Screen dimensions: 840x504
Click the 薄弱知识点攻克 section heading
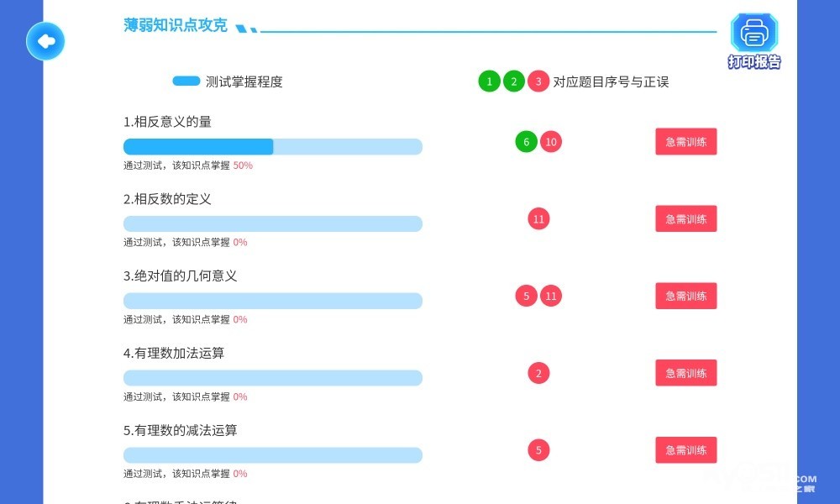click(176, 26)
